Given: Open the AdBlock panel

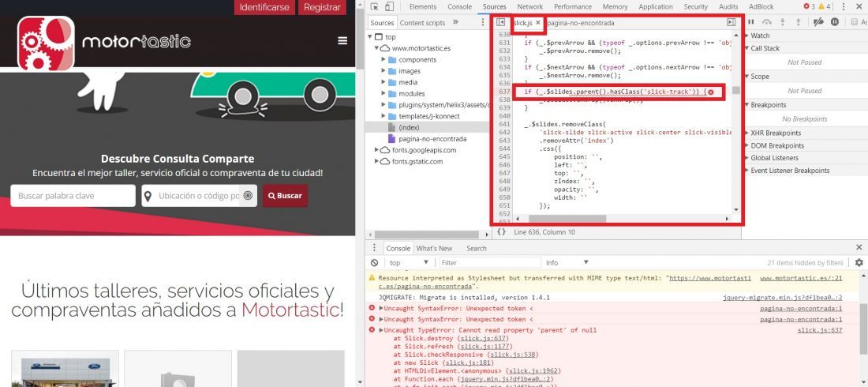Looking at the screenshot, I should pyautogui.click(x=761, y=6).
